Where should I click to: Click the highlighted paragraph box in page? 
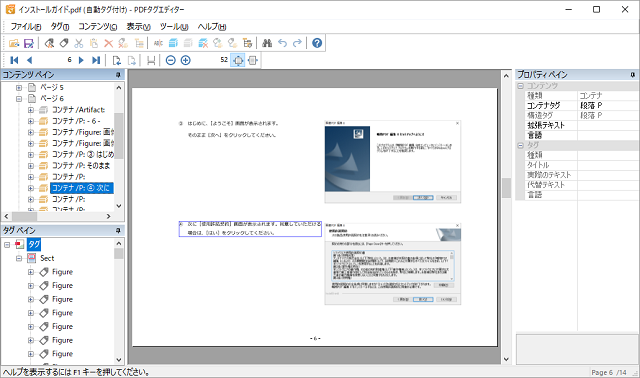(250, 229)
